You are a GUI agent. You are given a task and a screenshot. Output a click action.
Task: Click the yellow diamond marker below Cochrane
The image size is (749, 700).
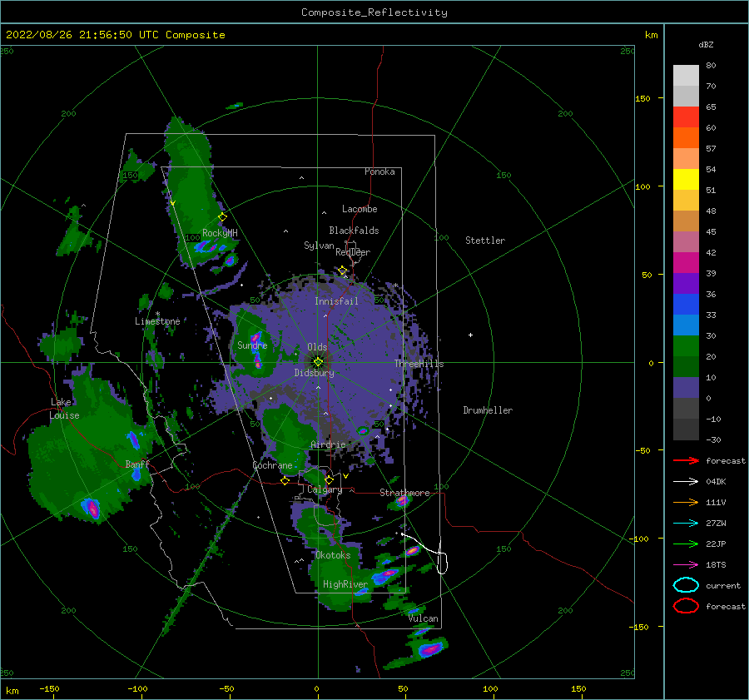(x=285, y=481)
